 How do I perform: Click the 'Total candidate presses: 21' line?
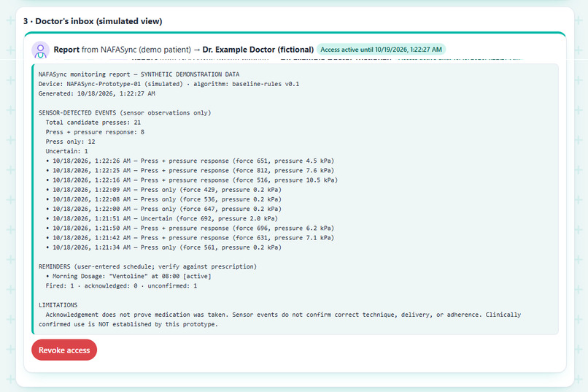point(93,123)
